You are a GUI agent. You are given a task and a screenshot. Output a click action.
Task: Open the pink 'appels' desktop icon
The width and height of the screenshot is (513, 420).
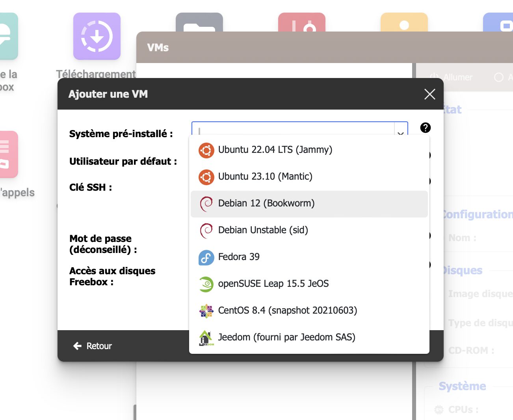pos(9,154)
